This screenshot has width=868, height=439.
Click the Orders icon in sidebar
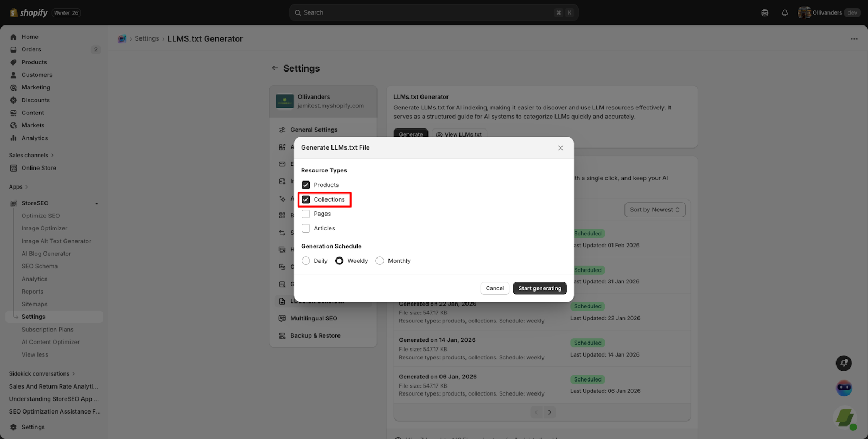[14, 49]
